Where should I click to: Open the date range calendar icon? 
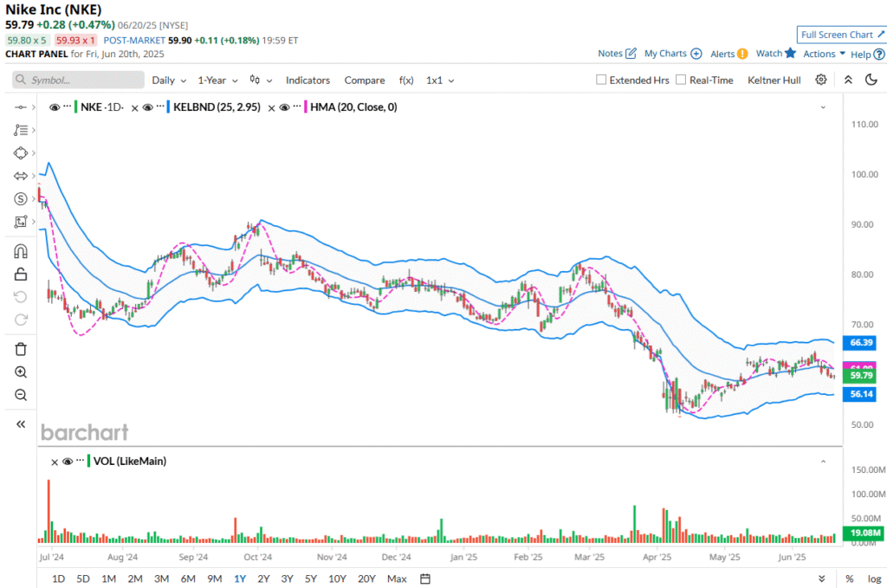pos(425,578)
